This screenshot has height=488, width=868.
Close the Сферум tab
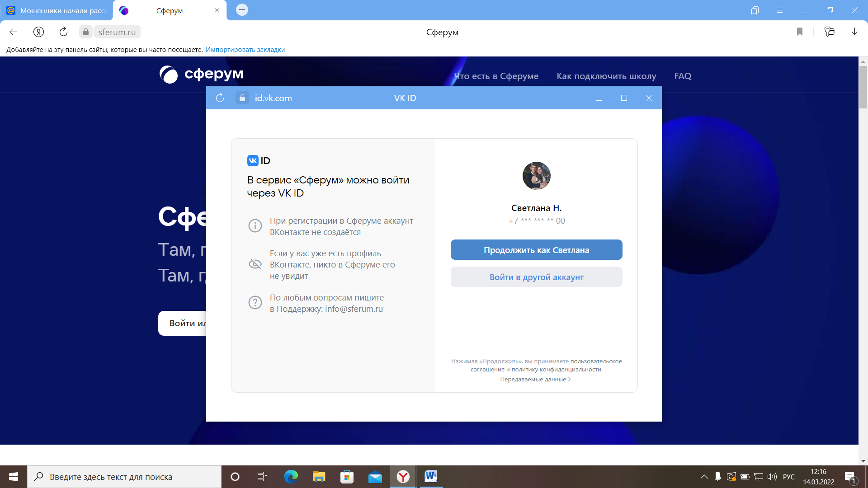pyautogui.click(x=217, y=10)
